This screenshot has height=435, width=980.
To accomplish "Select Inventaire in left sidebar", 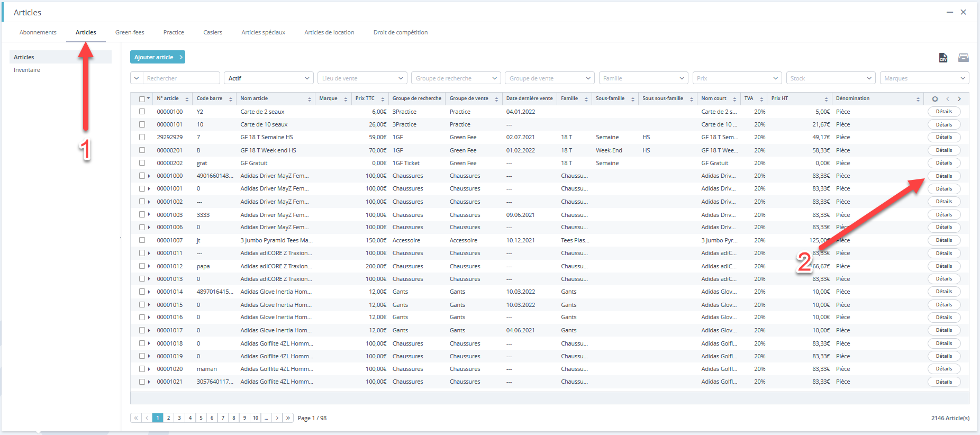I will tap(27, 70).
